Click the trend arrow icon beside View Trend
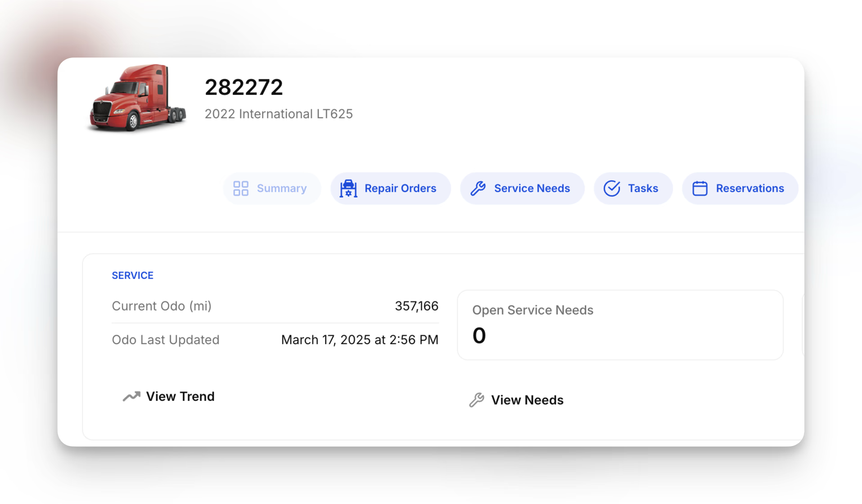 (x=131, y=396)
